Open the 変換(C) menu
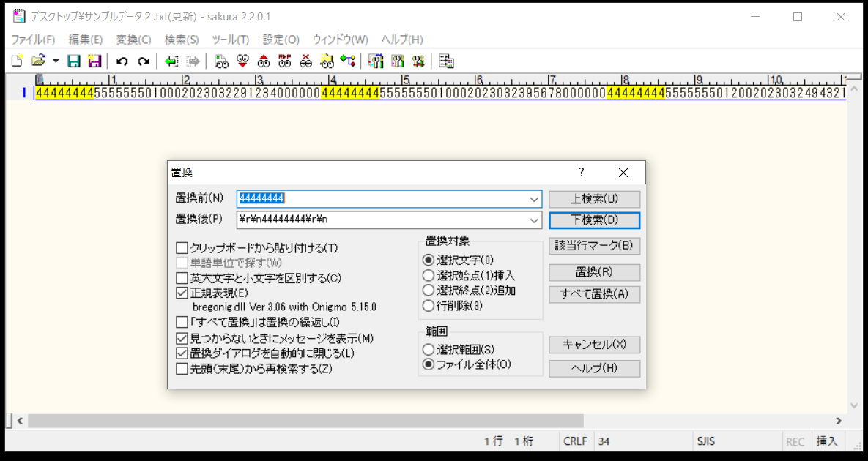Viewport: 868px width, 461px height. click(133, 40)
